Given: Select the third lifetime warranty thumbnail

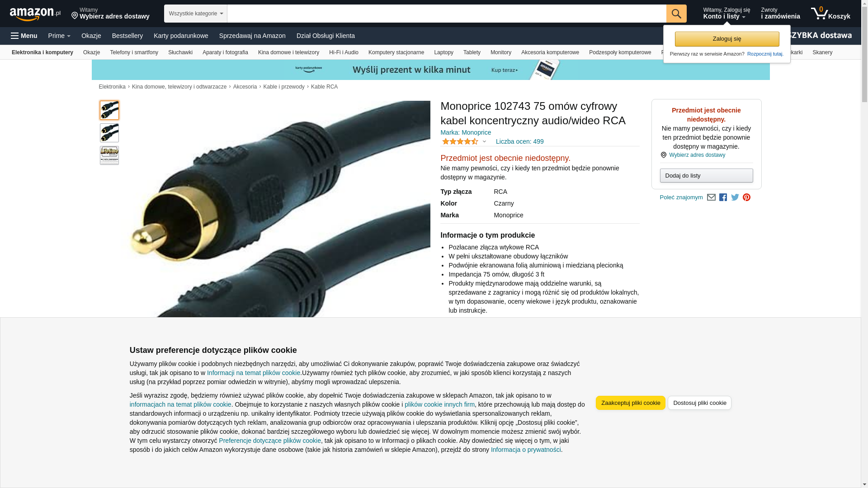Looking at the screenshot, I should pos(109,155).
